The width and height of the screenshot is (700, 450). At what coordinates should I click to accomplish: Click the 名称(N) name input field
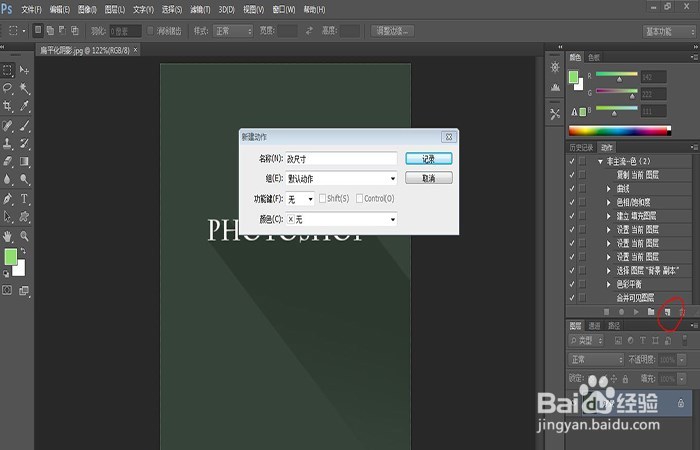click(341, 158)
